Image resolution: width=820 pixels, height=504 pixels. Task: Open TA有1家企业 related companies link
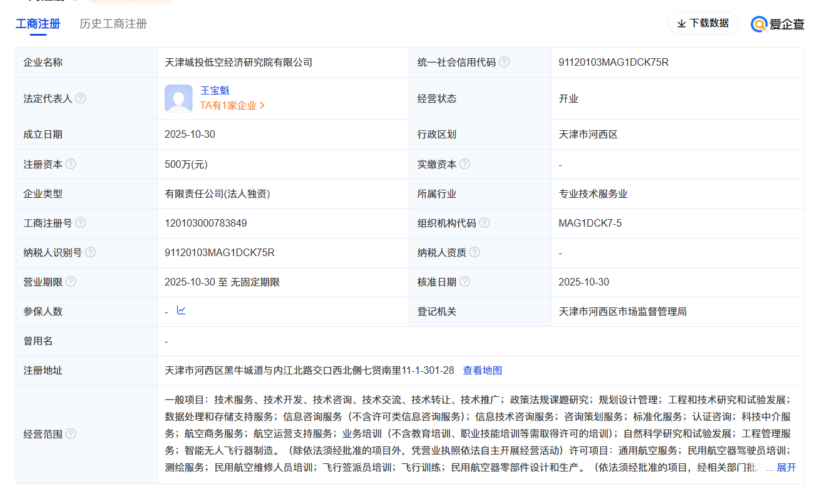tap(232, 106)
